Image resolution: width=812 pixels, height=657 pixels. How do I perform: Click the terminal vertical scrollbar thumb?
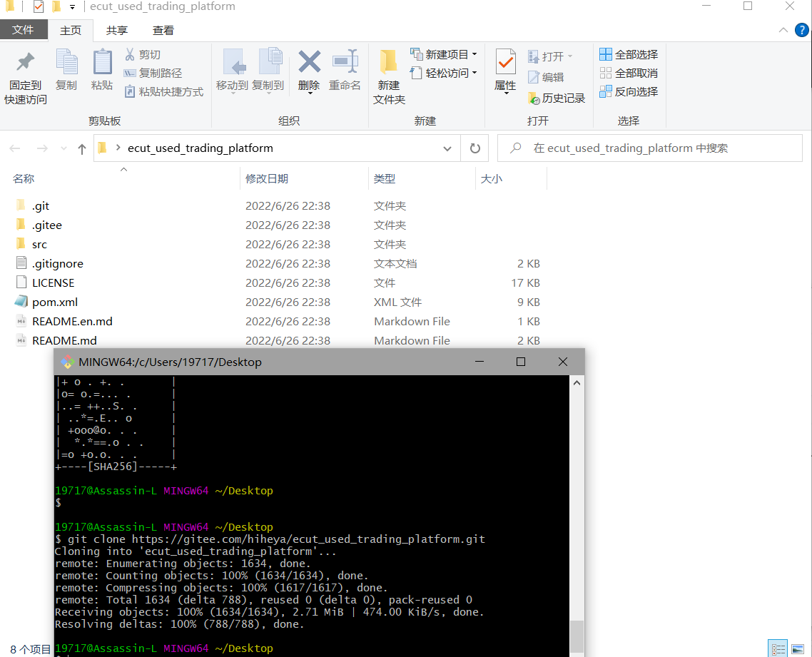tap(577, 635)
